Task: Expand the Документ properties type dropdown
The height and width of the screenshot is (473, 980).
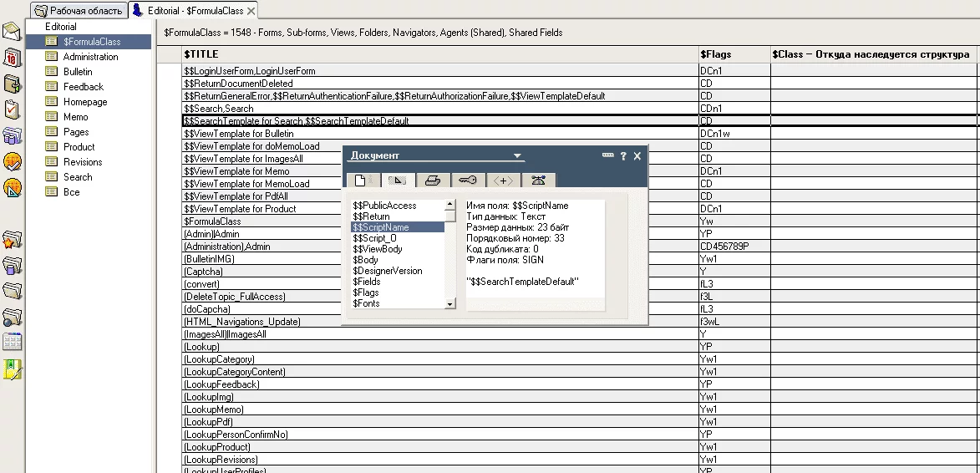Action: click(518, 156)
